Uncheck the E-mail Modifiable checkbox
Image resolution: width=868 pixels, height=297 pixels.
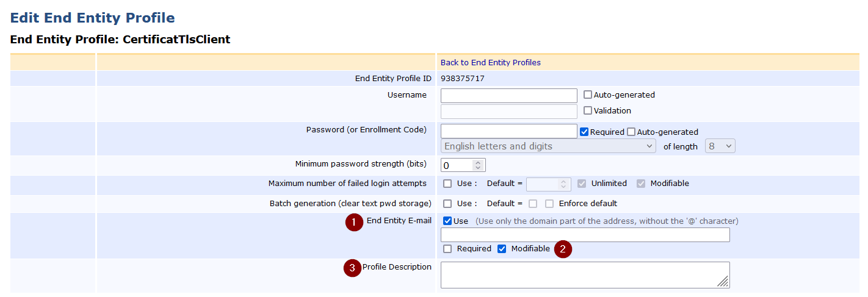coord(502,249)
